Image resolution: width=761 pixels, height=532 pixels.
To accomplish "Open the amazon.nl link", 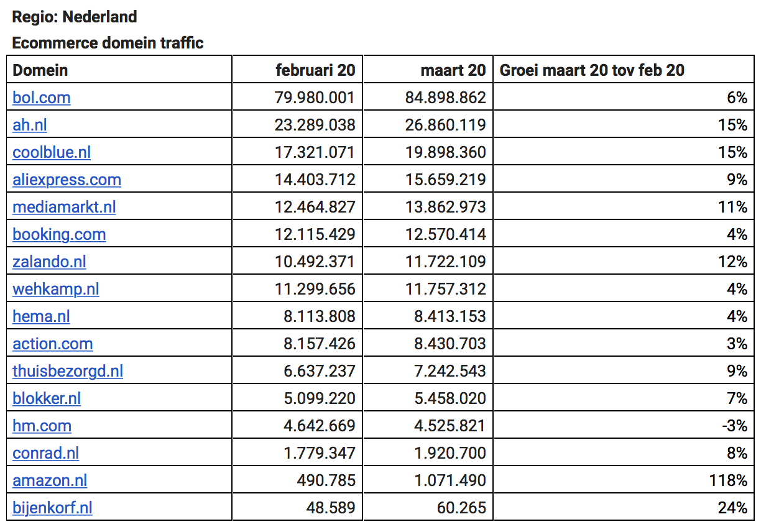I will 50,480.
